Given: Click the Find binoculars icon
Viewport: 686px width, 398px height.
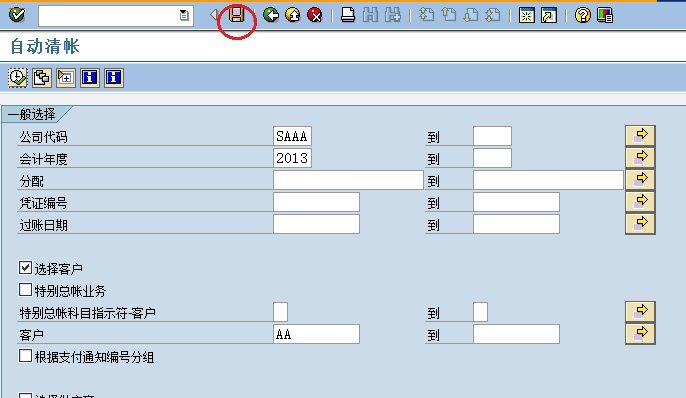Looking at the screenshot, I should click(x=371, y=15).
